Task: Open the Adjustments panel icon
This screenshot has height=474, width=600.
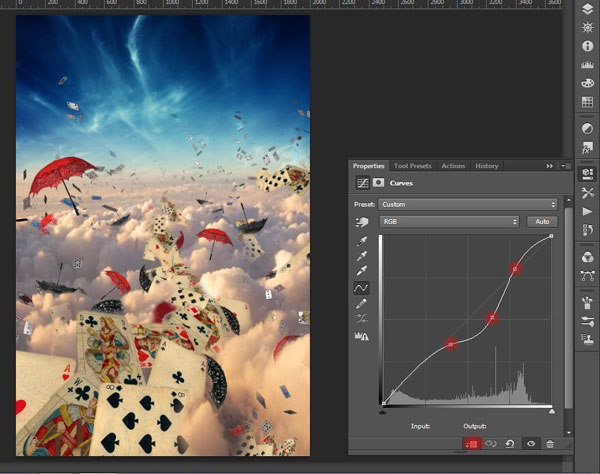Action: tap(587, 129)
